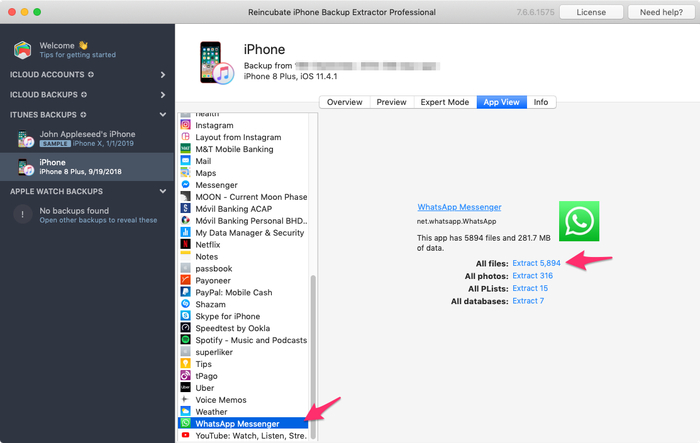
Task: Click Extract 5,894 all files link
Action: (537, 263)
